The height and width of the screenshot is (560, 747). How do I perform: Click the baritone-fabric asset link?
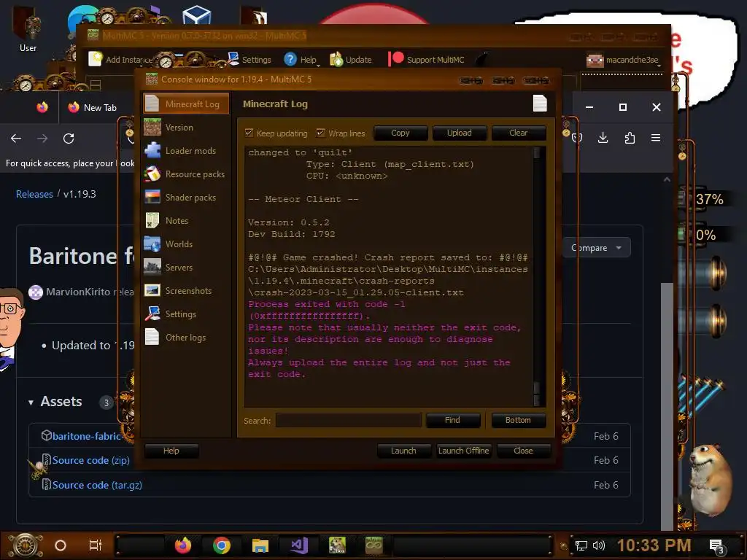coord(86,436)
